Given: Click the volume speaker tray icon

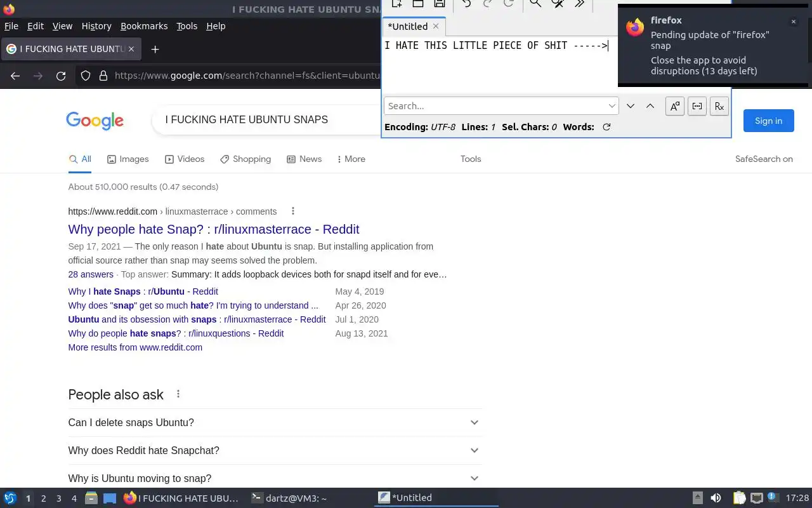Looking at the screenshot, I should point(716,498).
